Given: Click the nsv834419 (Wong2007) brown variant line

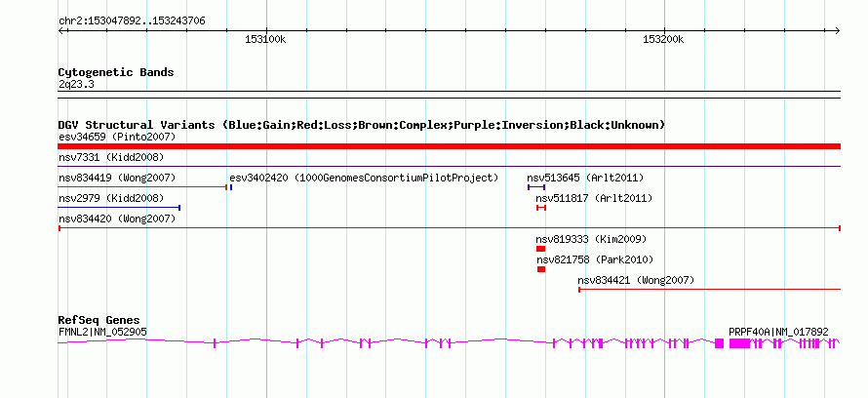Looking at the screenshot, I should [142, 187].
